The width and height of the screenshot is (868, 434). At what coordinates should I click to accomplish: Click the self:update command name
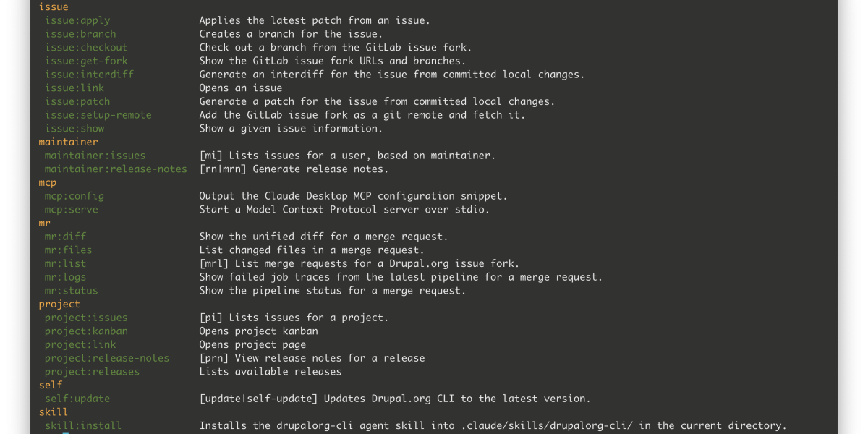point(77,399)
